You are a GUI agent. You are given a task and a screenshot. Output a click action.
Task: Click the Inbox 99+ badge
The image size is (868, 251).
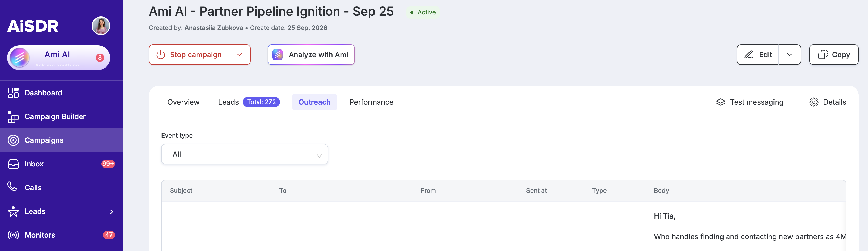[x=108, y=164]
